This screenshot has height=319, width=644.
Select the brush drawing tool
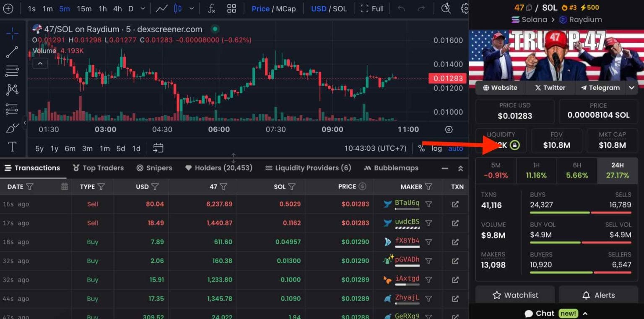pyautogui.click(x=13, y=127)
